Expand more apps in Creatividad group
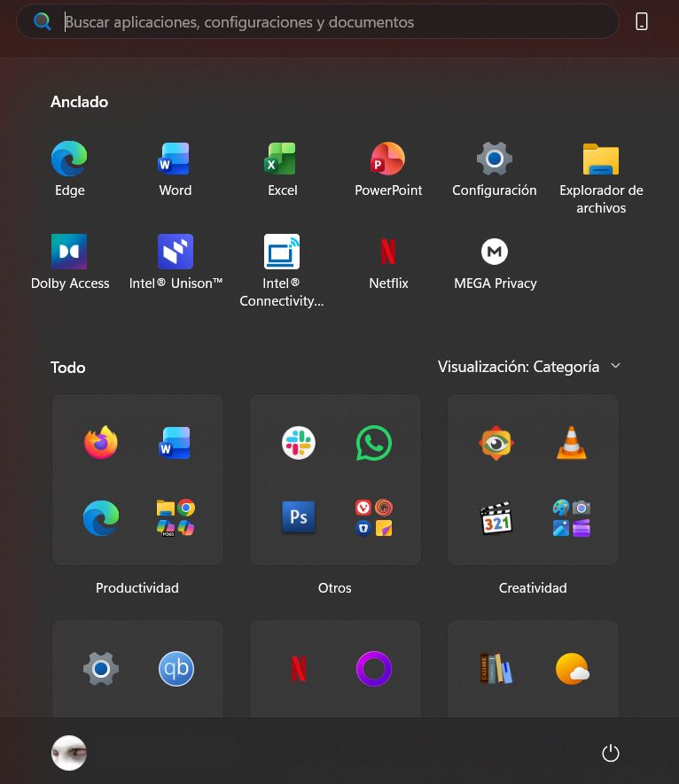679x784 pixels. [572, 518]
